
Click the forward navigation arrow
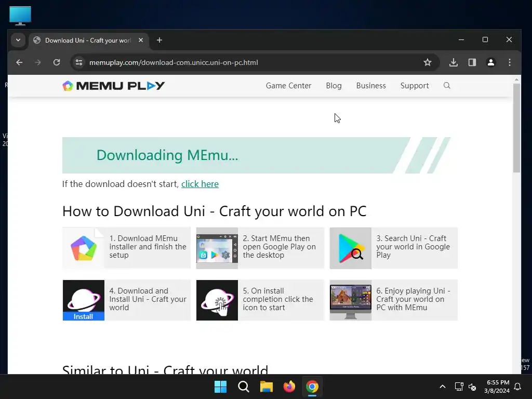[x=37, y=62]
